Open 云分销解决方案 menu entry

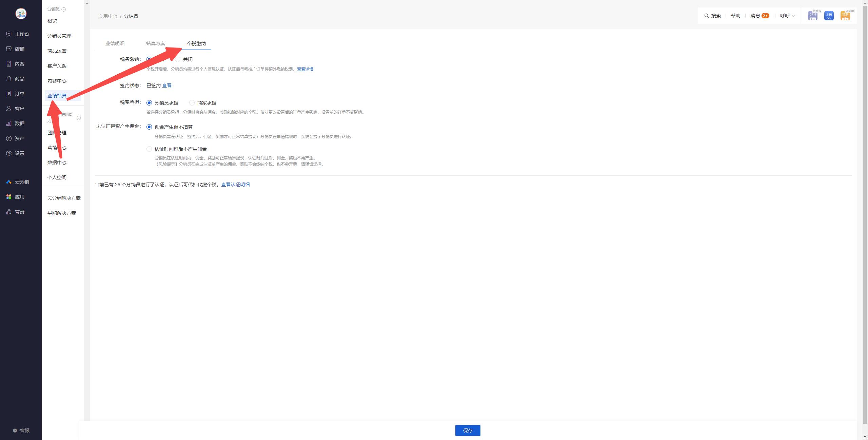pos(64,198)
